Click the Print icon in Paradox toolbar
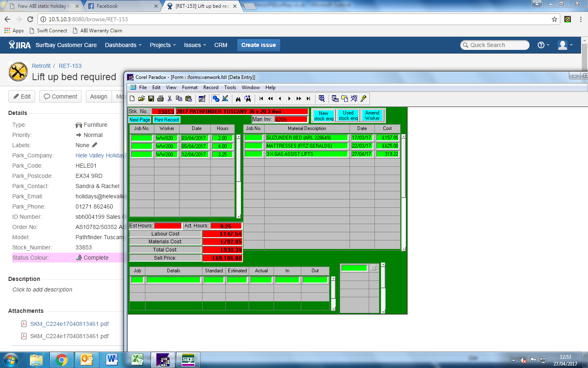The height and width of the screenshot is (368, 588). [160, 99]
